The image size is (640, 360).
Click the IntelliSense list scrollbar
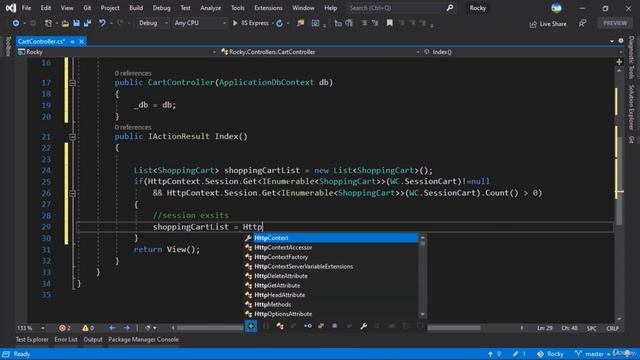[x=422, y=276]
